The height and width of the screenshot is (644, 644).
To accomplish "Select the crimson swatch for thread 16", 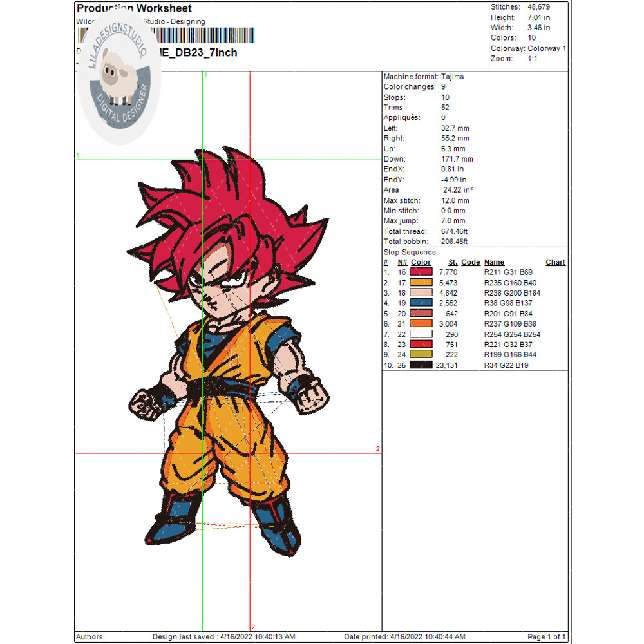I will [x=420, y=272].
